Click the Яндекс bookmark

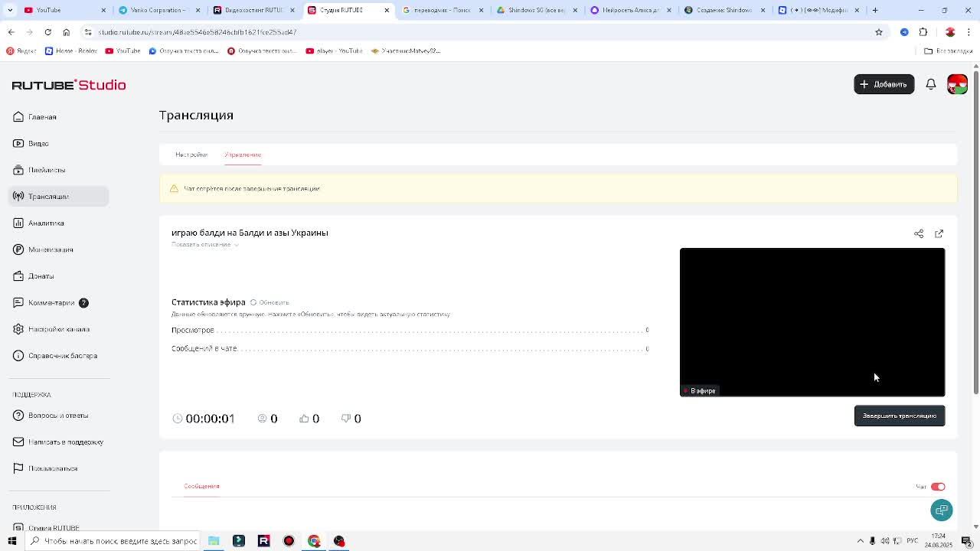click(x=21, y=51)
